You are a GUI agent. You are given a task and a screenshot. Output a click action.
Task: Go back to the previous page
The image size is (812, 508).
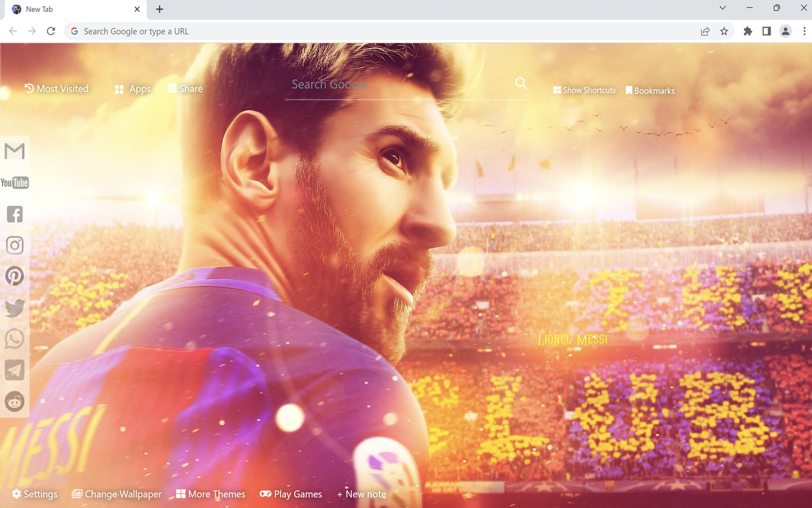tap(13, 31)
